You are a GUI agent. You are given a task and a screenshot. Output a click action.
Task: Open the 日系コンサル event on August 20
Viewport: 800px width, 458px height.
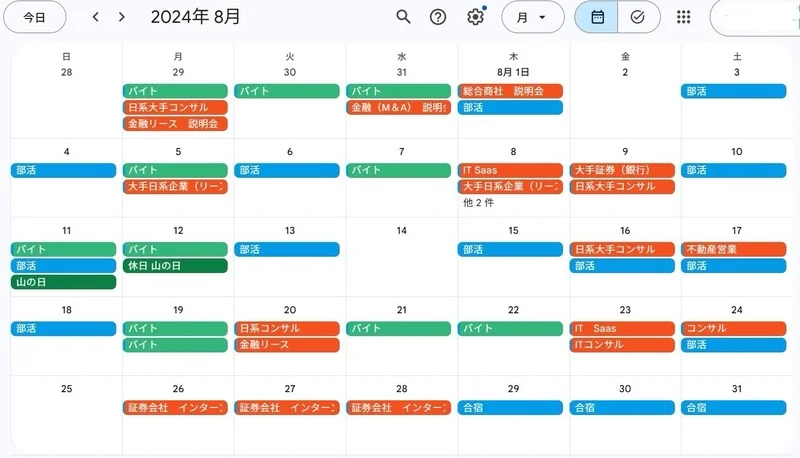pos(287,328)
